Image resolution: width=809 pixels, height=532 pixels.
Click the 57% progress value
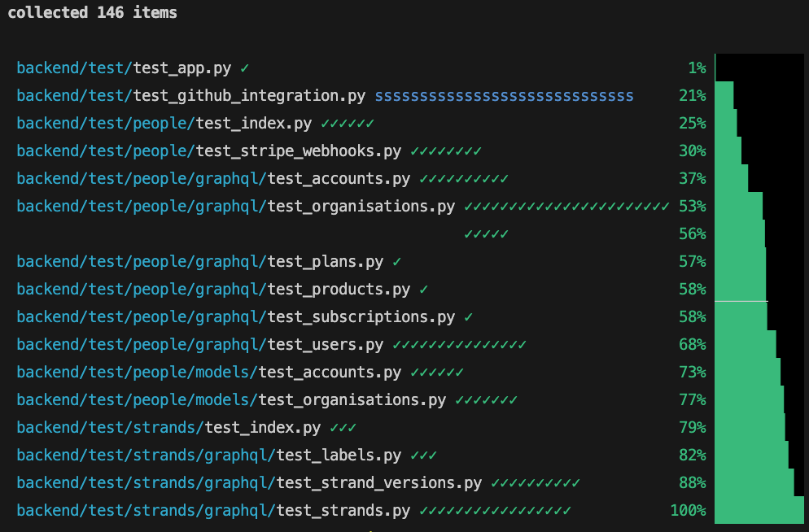point(693,262)
